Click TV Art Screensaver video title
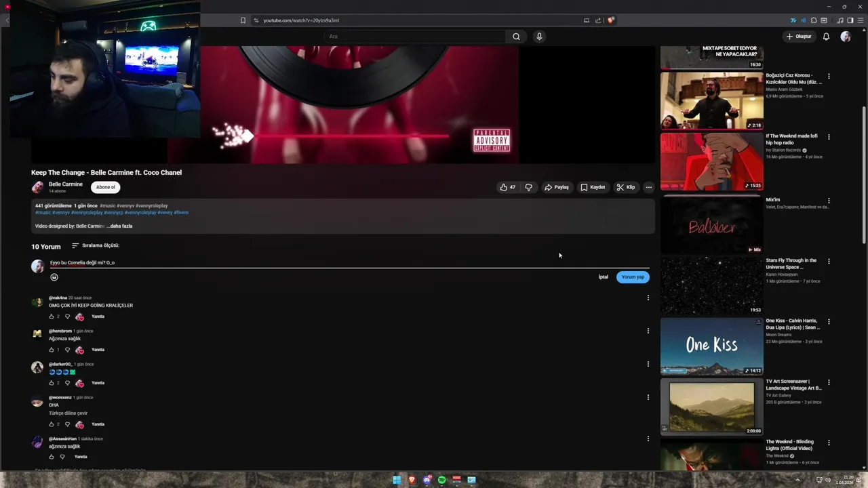868x488 pixels. (794, 385)
